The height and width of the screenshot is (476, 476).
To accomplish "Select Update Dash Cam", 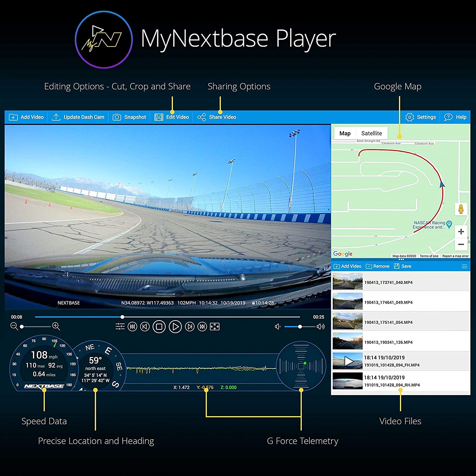I will click(78, 117).
